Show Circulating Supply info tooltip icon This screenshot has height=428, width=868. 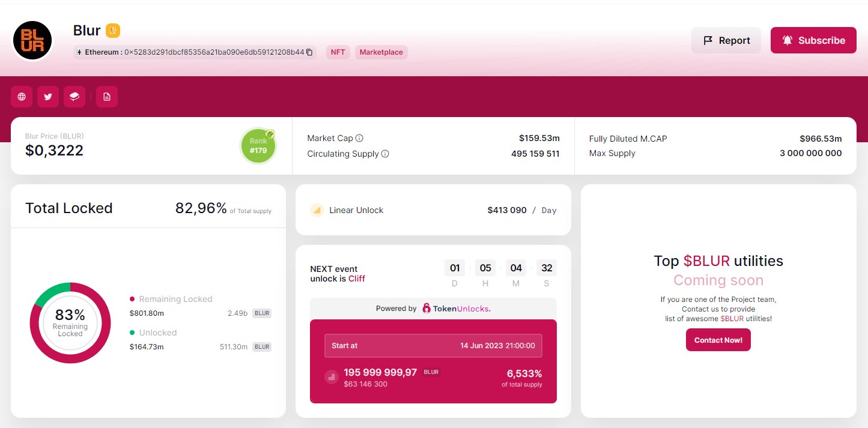coord(385,154)
